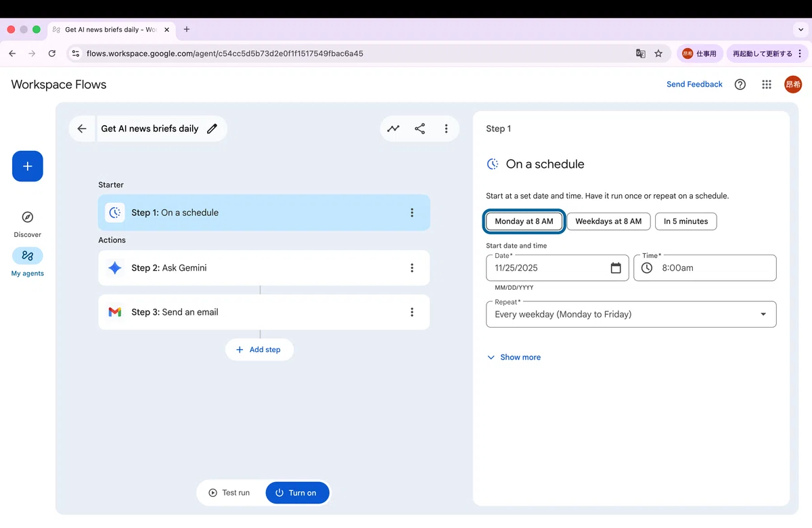Open the Chrome three-dot menu

click(x=800, y=53)
